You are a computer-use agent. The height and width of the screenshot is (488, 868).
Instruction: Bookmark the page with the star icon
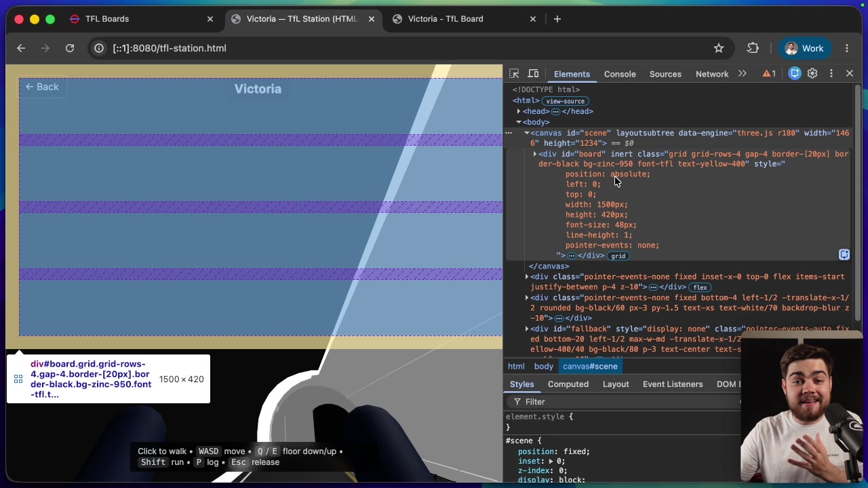click(x=719, y=48)
